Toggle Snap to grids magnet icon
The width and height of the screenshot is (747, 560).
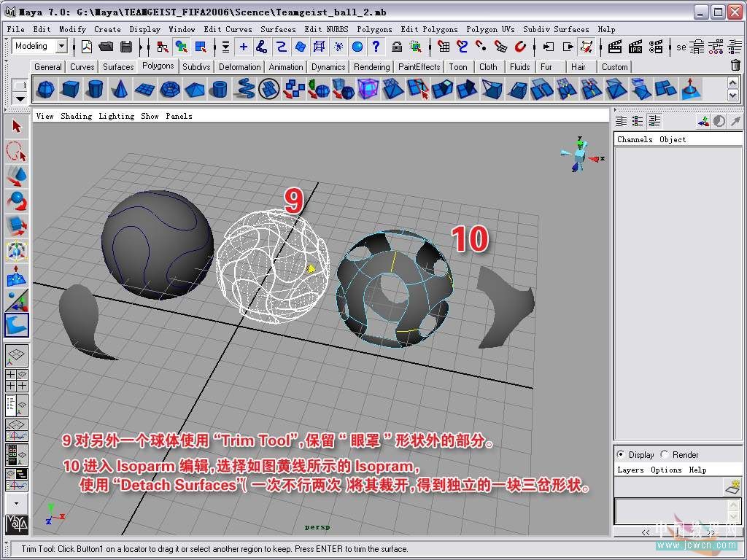pos(444,47)
